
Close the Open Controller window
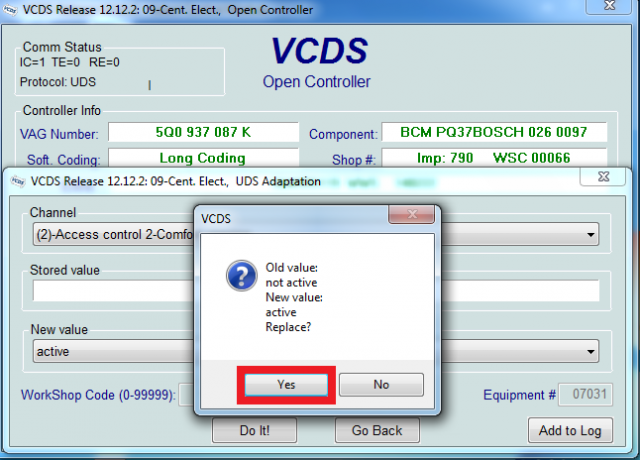[610, 5]
